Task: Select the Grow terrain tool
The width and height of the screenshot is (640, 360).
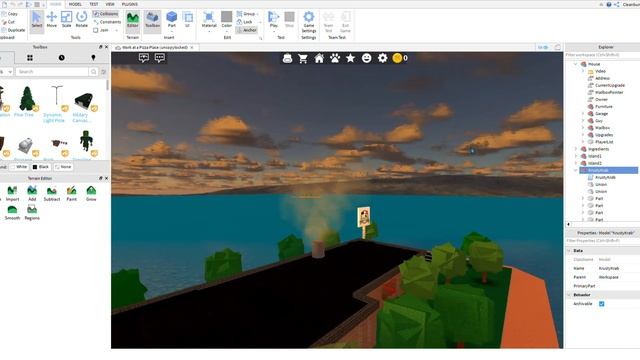Action: tap(91, 193)
